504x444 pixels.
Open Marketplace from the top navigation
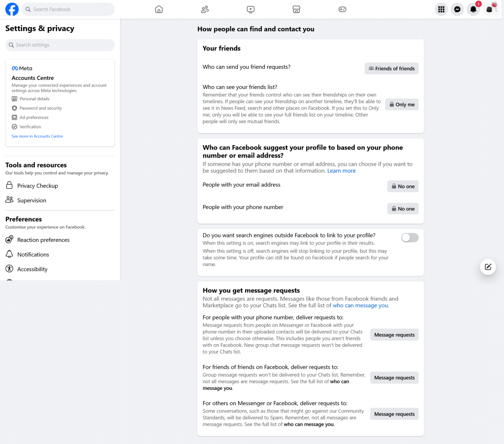tap(296, 9)
